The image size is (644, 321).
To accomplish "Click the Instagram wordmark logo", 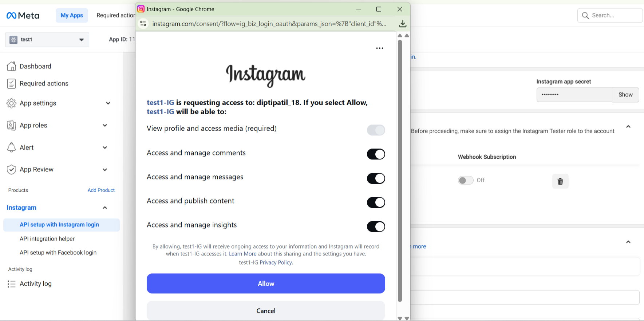I will coord(266,75).
